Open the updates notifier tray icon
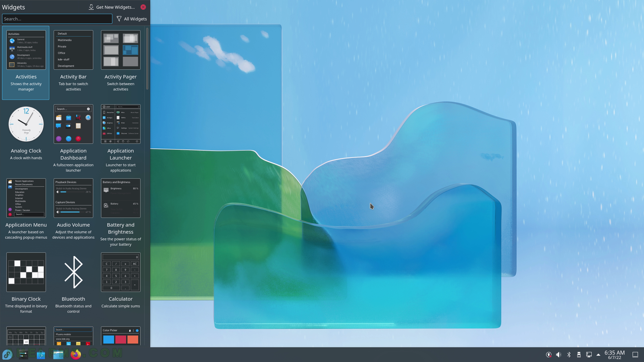The width and height of the screenshot is (644, 362). 549,355
